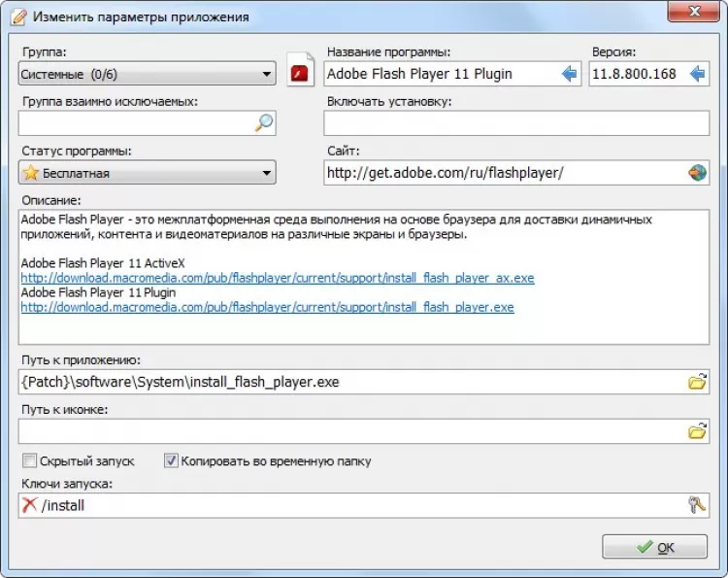Click the Включать установку input field

tap(516, 123)
